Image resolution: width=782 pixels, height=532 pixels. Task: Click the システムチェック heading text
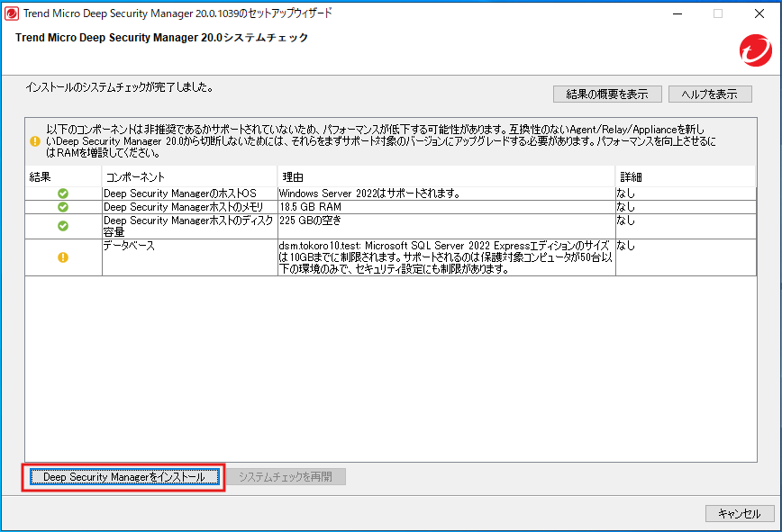point(161,38)
